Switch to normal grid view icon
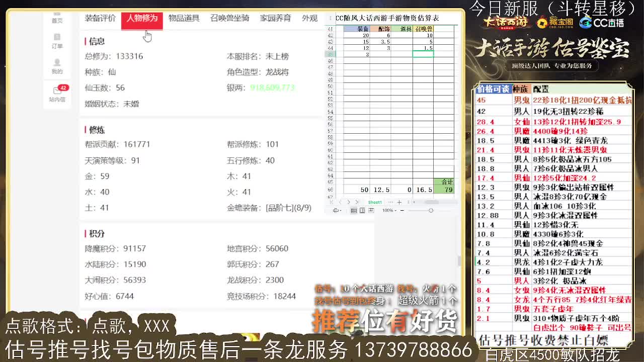 pyautogui.click(x=354, y=210)
